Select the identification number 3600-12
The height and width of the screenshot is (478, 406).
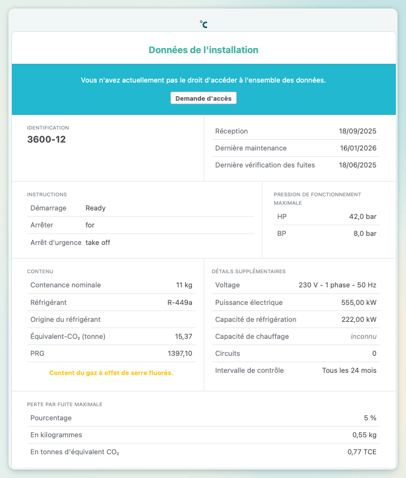(46, 139)
